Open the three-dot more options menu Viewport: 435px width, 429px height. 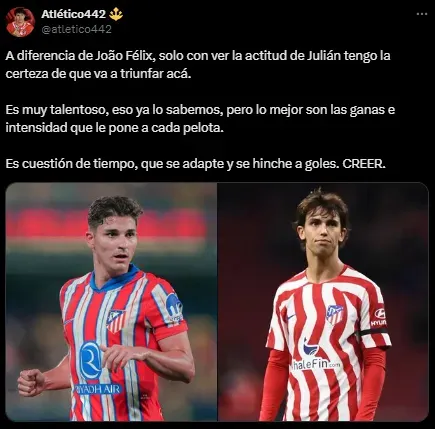click(422, 14)
